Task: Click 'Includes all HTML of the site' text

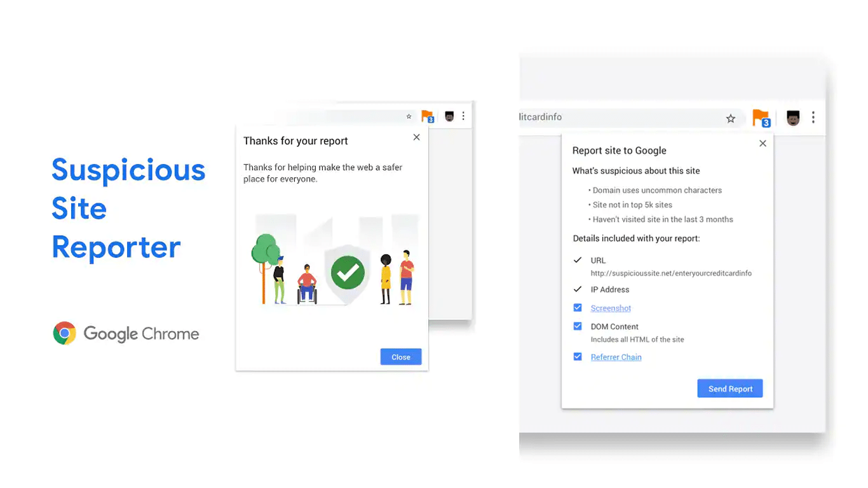Action: tap(637, 339)
